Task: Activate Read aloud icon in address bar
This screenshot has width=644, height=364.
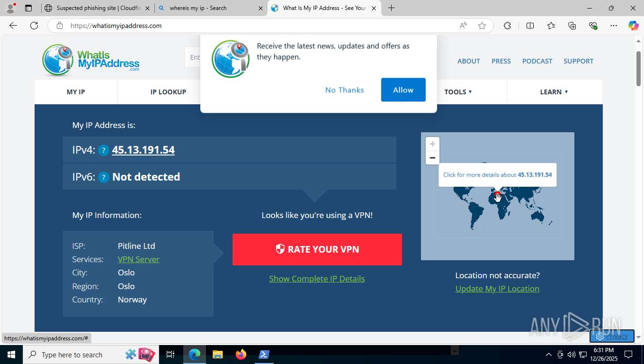Action: (x=463, y=26)
